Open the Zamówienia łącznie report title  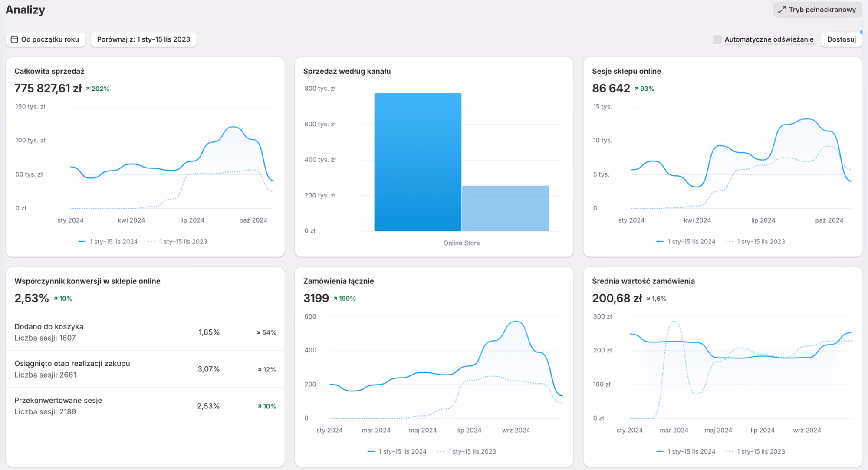(339, 281)
